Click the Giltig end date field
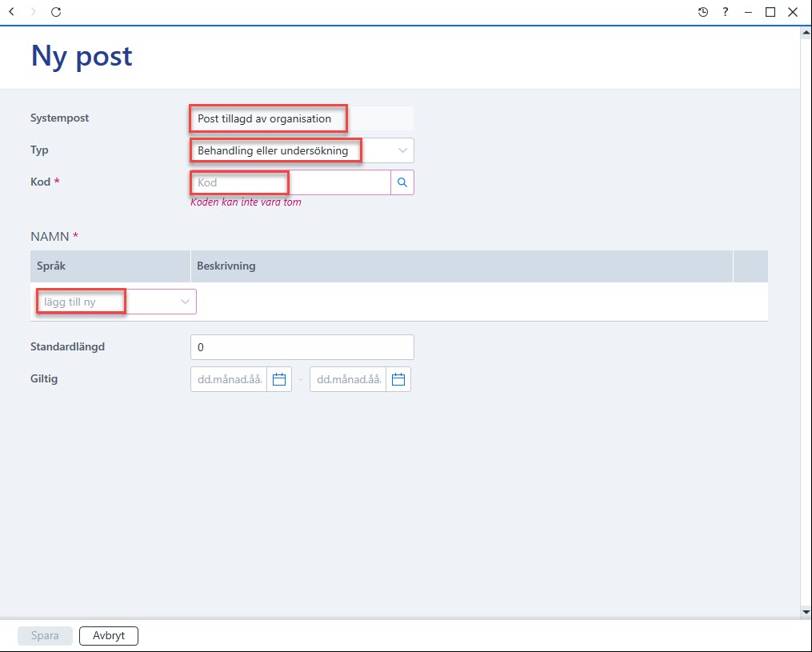 tap(348, 379)
